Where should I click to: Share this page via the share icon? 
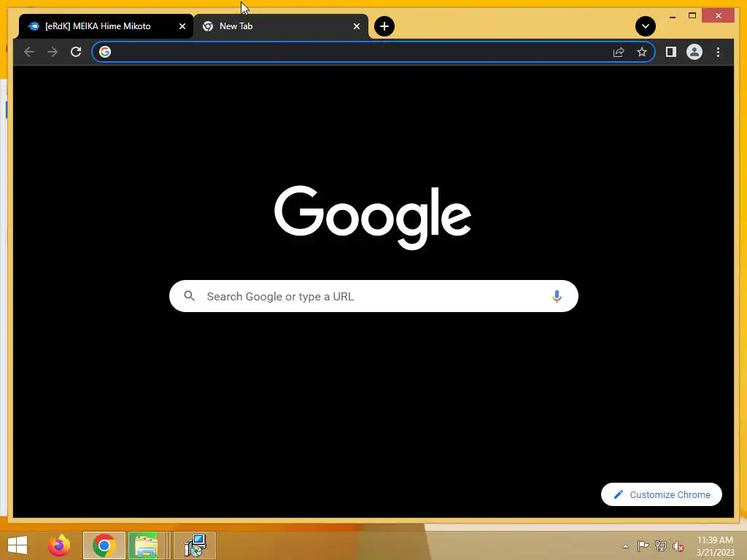point(619,52)
